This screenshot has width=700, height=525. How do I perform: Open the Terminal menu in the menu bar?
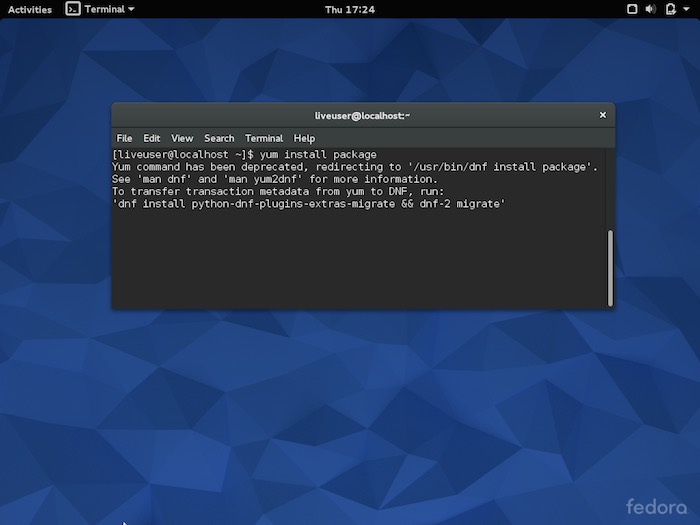[x=264, y=138]
